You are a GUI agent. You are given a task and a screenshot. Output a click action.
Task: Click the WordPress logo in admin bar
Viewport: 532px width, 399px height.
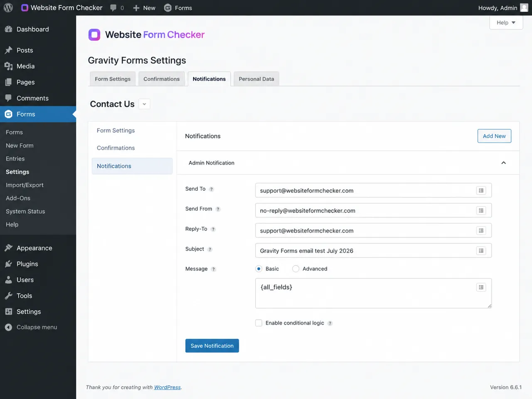[8, 8]
